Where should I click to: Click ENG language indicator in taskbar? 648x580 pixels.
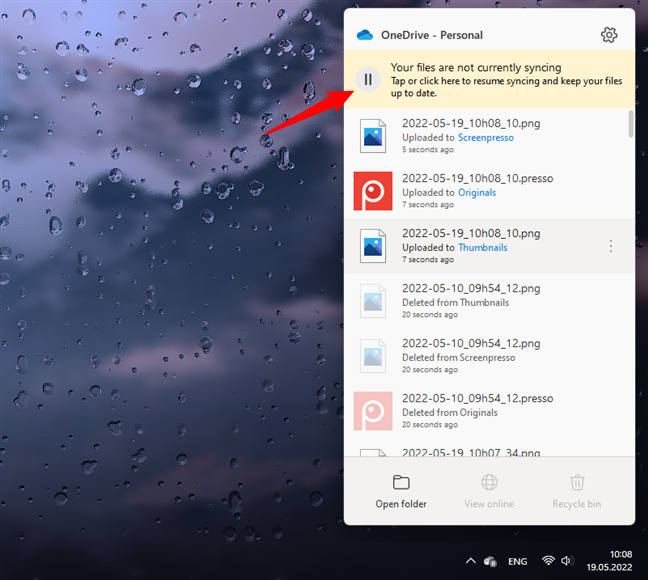click(517, 561)
